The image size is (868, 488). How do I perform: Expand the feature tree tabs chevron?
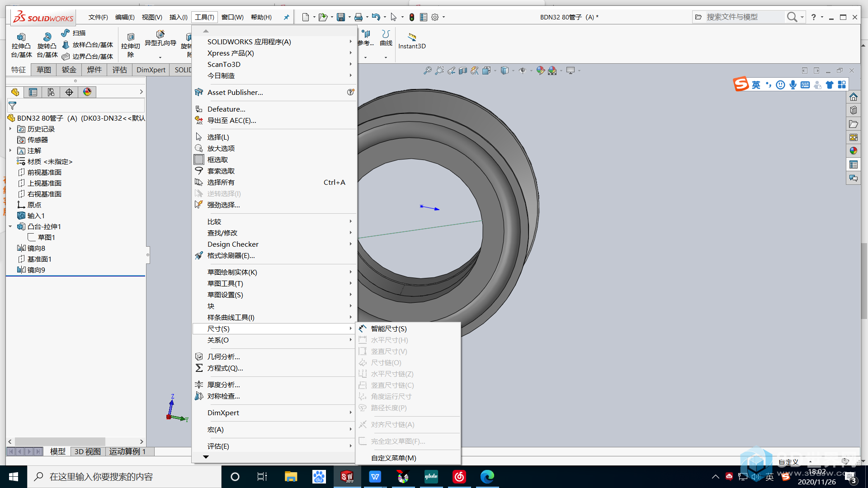pos(141,92)
